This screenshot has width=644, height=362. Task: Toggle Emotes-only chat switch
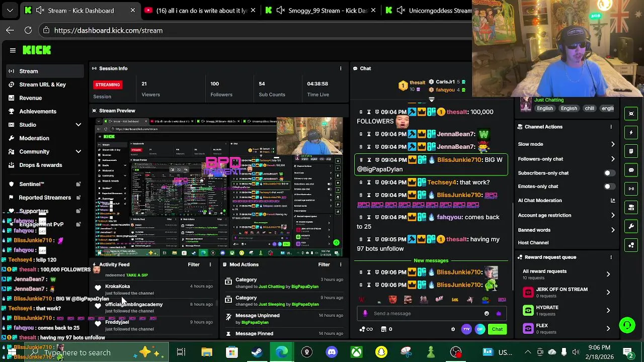click(609, 187)
